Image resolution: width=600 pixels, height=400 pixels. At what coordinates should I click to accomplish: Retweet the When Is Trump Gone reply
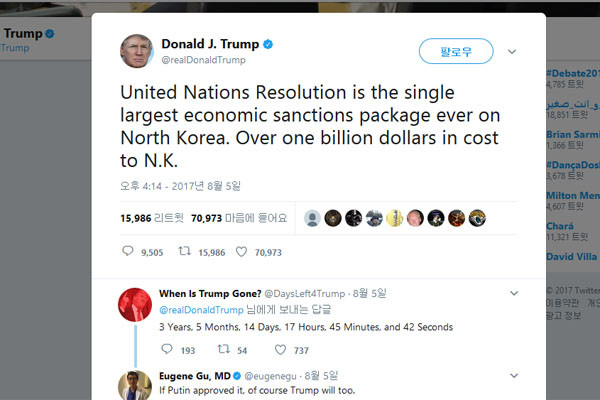point(223,349)
